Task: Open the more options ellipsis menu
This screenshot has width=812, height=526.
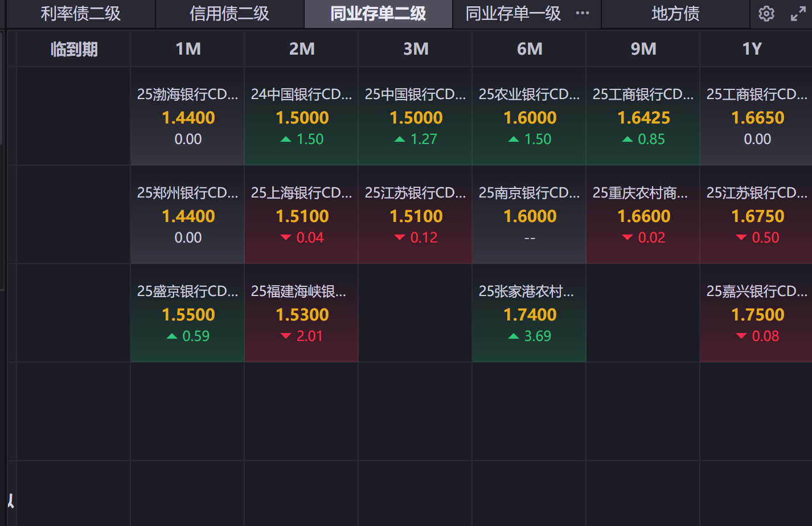Action: click(x=583, y=13)
